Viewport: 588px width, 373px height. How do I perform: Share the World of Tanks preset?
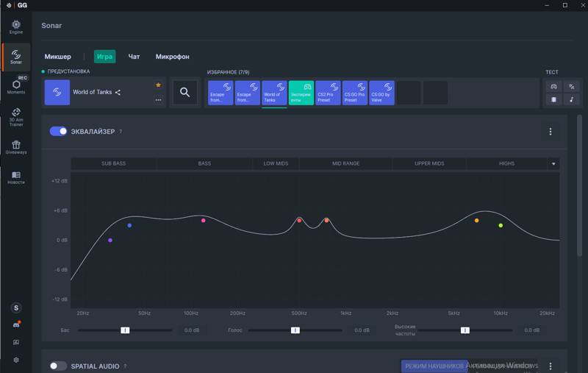tap(118, 92)
